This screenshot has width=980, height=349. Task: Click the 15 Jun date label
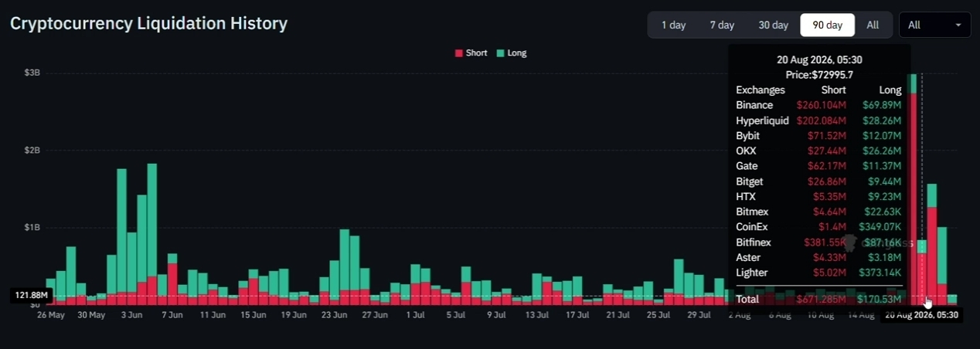coord(253,315)
